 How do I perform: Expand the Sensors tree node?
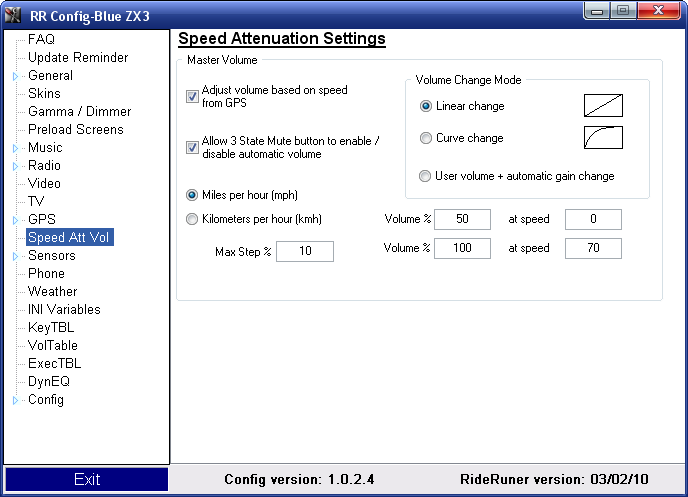(x=15, y=256)
